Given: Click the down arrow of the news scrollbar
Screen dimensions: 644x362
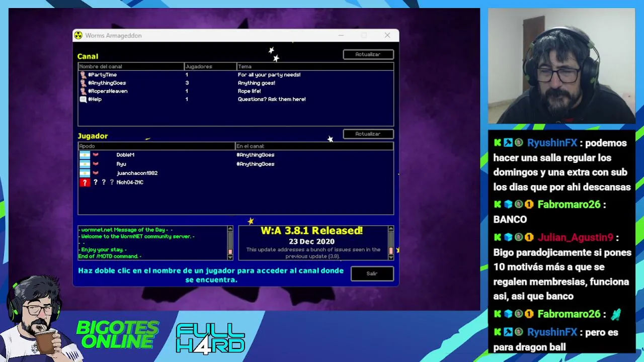Looking at the screenshot, I should click(x=391, y=257).
